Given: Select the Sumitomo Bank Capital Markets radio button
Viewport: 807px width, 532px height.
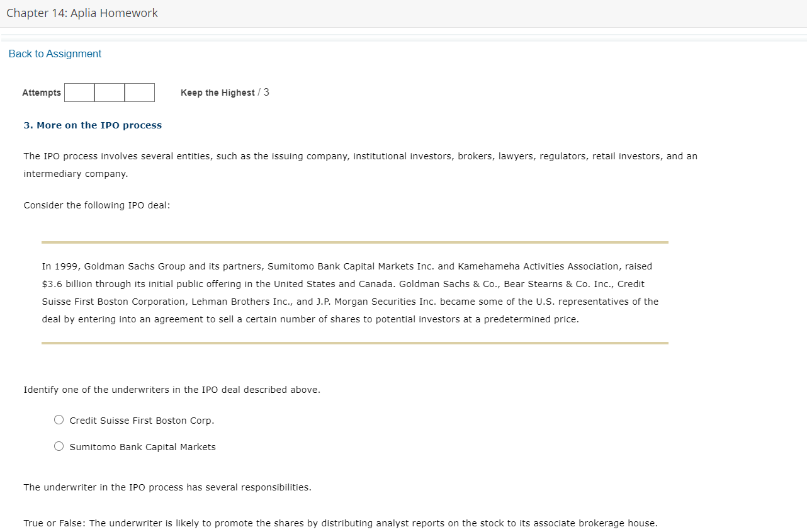Looking at the screenshot, I should click(x=59, y=446).
